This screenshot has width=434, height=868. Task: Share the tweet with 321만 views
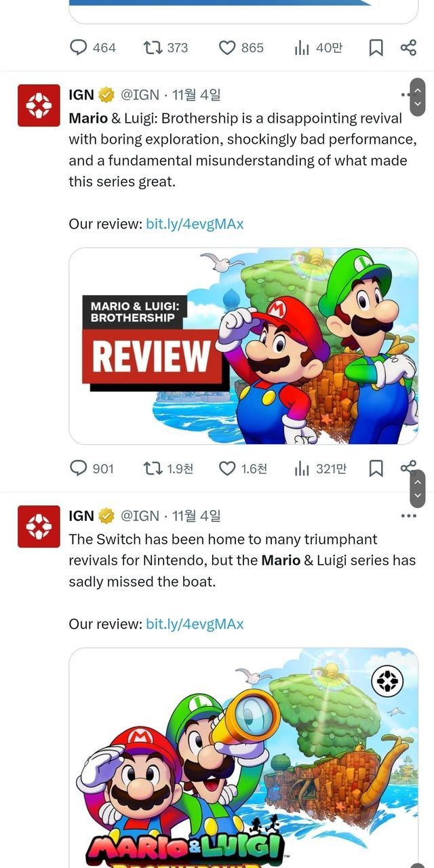(x=408, y=467)
